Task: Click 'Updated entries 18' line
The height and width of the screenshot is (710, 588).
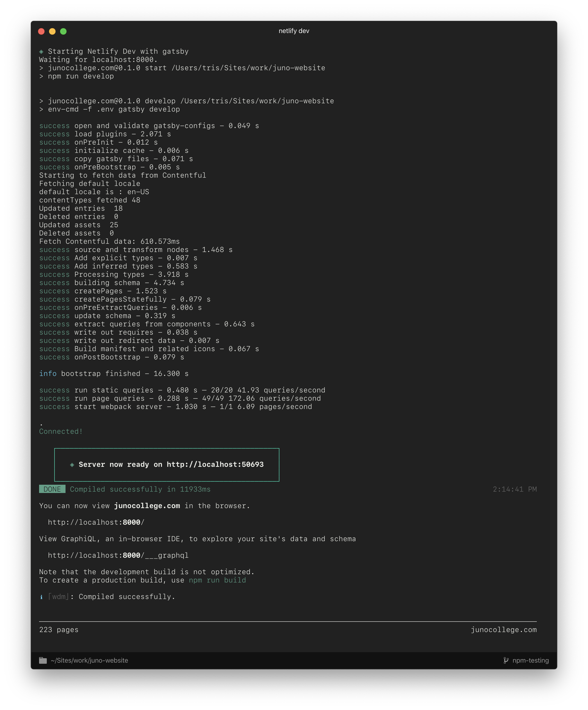Action: pos(81,208)
